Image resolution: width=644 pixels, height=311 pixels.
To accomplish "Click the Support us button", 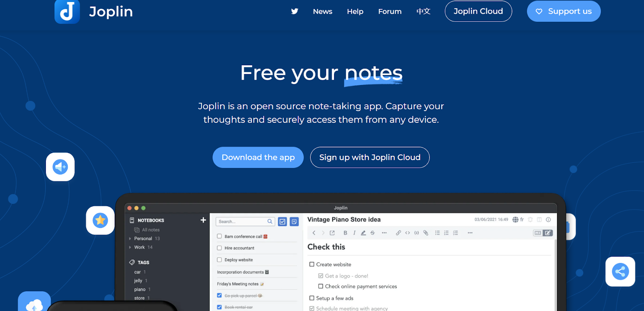I will [x=564, y=11].
